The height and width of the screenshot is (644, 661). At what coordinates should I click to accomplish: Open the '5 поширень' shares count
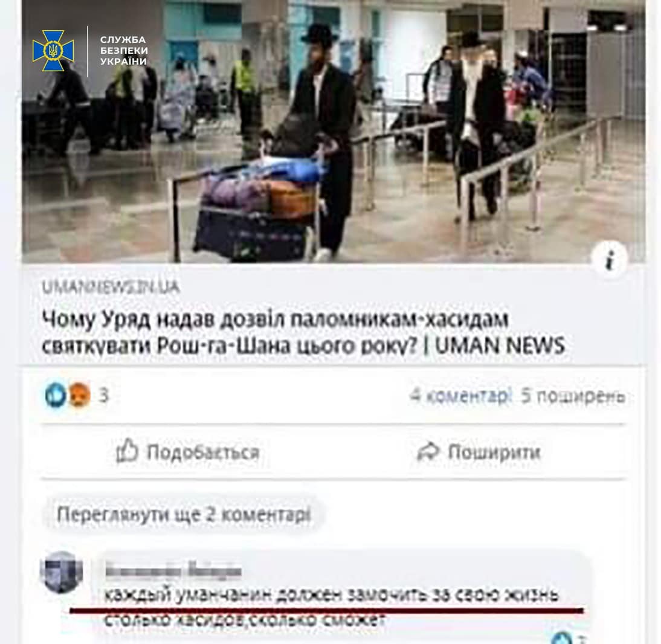(x=573, y=396)
